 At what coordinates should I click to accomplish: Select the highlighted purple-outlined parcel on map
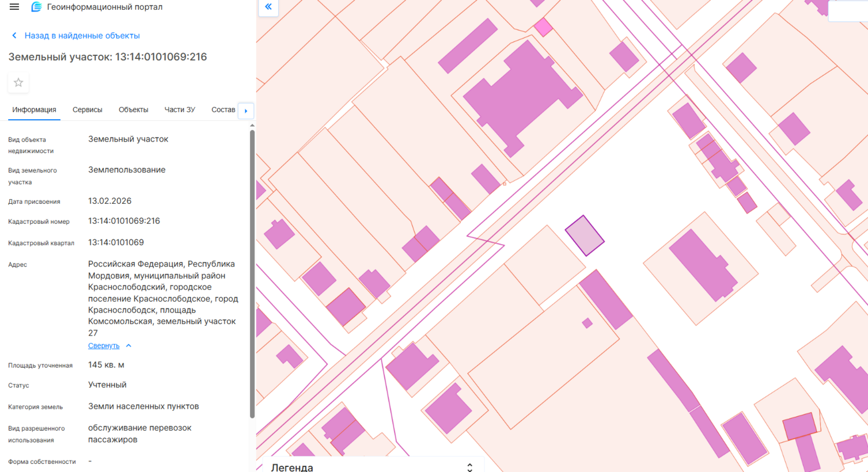click(585, 235)
